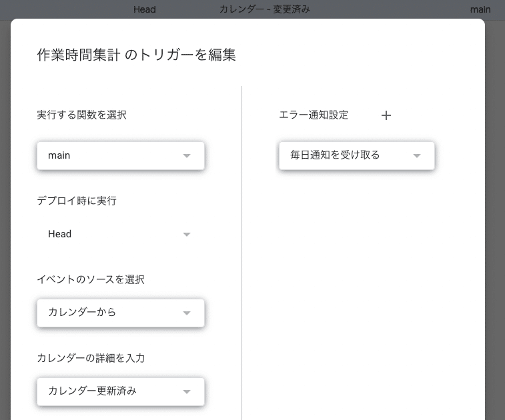Add an error notification with the plus icon
Screen dimensions: 505x420
click(386, 115)
